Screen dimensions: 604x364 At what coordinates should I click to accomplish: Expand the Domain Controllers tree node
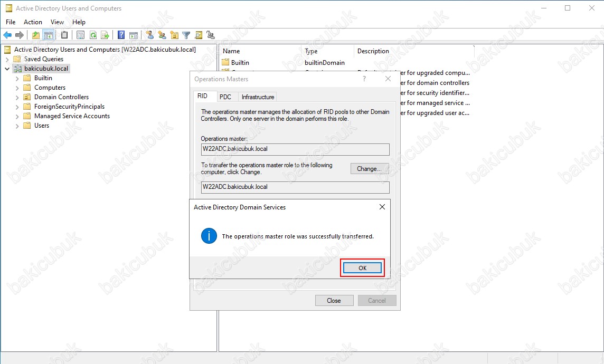click(17, 98)
